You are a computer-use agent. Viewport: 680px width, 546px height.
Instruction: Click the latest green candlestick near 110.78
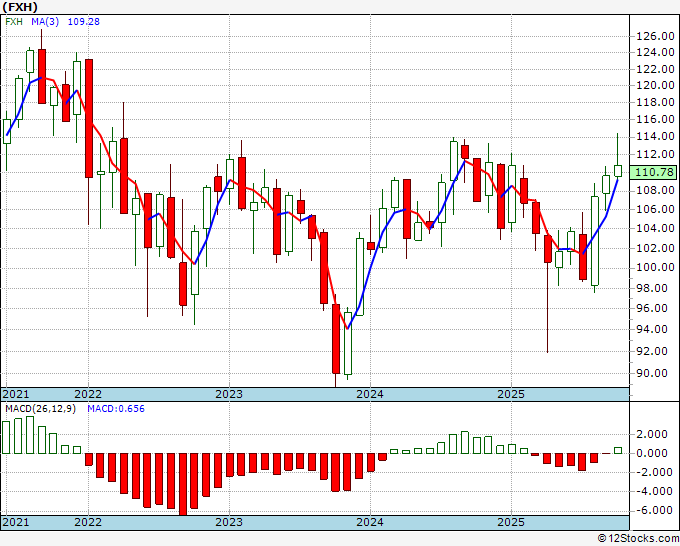[618, 171]
